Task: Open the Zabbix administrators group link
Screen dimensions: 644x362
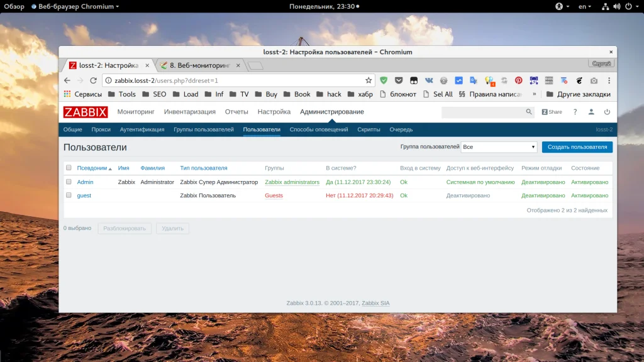Action: [x=292, y=182]
